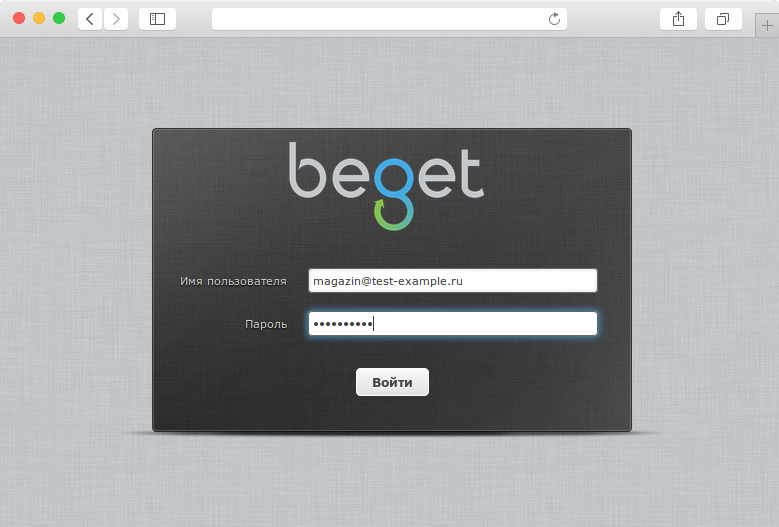
Task: Click inside the Пароль password field
Action: pyautogui.click(x=453, y=324)
